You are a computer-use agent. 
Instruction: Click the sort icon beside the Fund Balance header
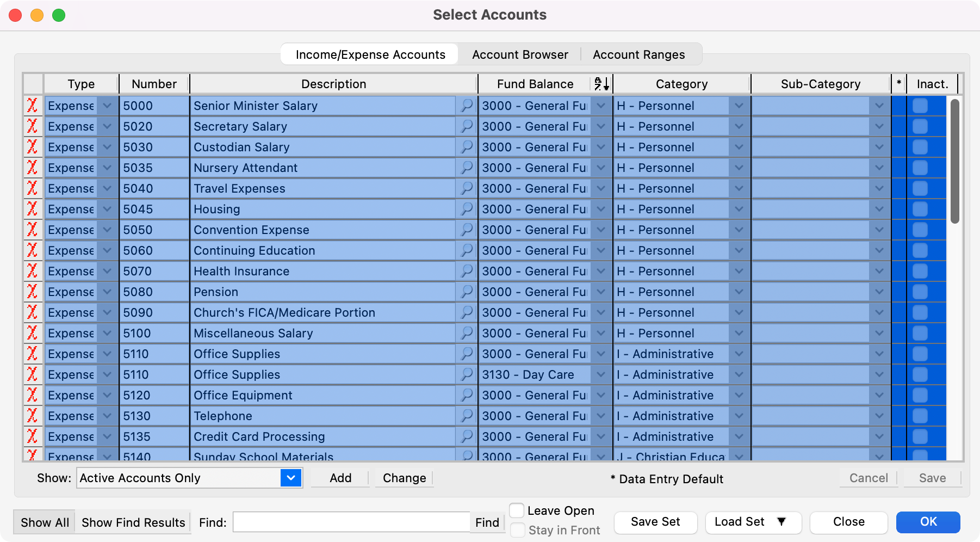tap(601, 84)
